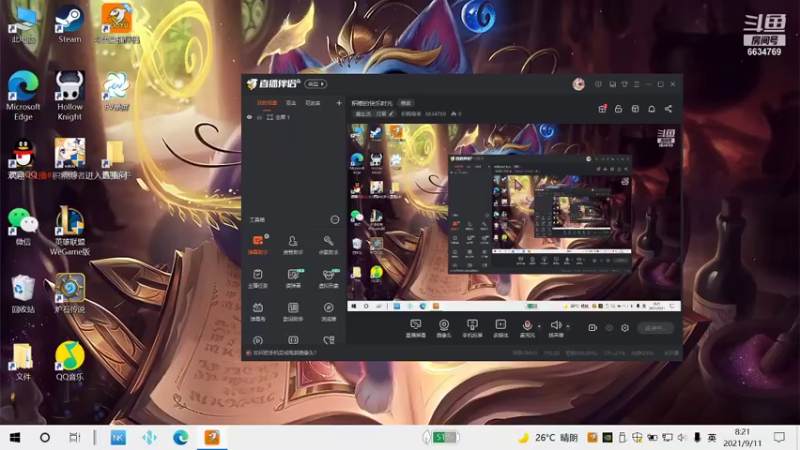Viewport: 800px width, 450px height.
Task: Open the skin shirt icon in title bar
Action: (624, 84)
